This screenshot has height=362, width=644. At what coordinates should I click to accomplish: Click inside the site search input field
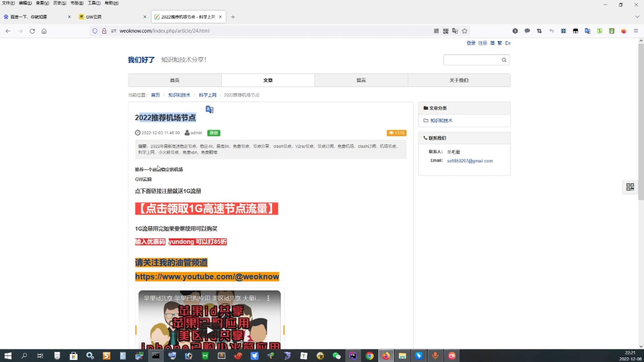pyautogui.click(x=471, y=60)
